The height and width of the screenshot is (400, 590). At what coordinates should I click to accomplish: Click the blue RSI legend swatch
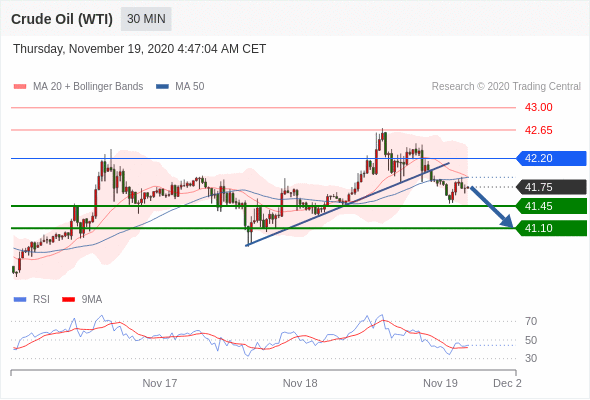(20, 300)
